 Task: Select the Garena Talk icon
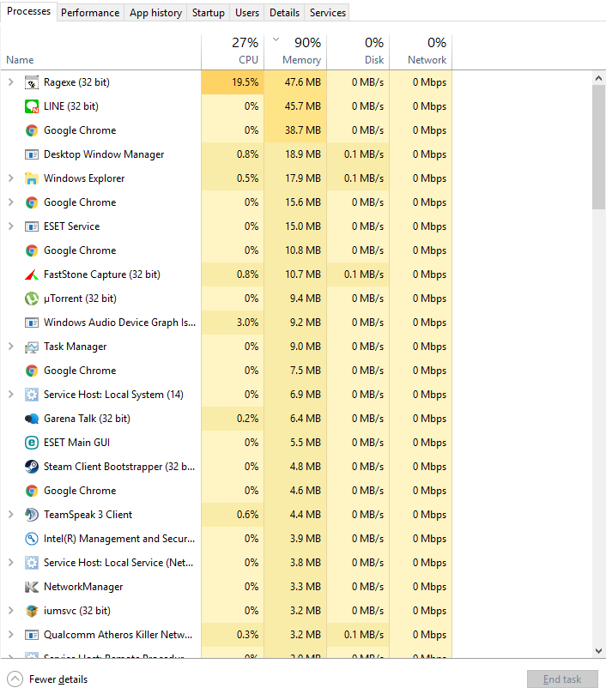[x=31, y=419]
